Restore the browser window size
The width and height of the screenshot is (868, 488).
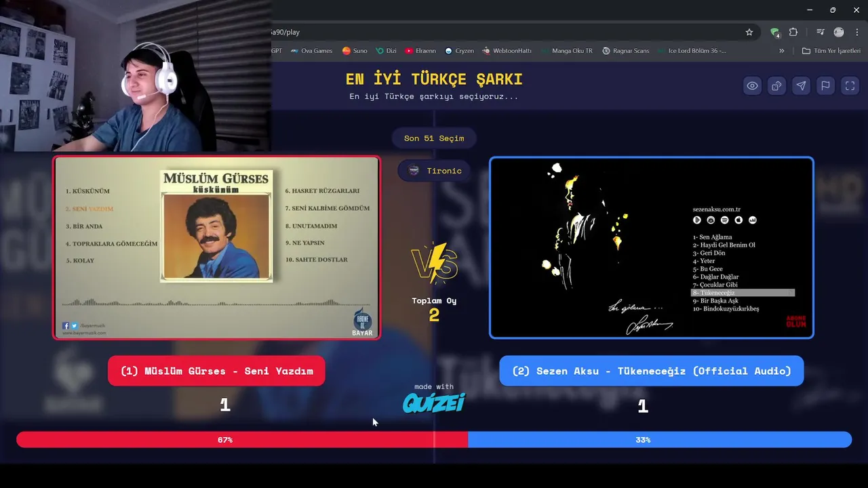pos(833,10)
